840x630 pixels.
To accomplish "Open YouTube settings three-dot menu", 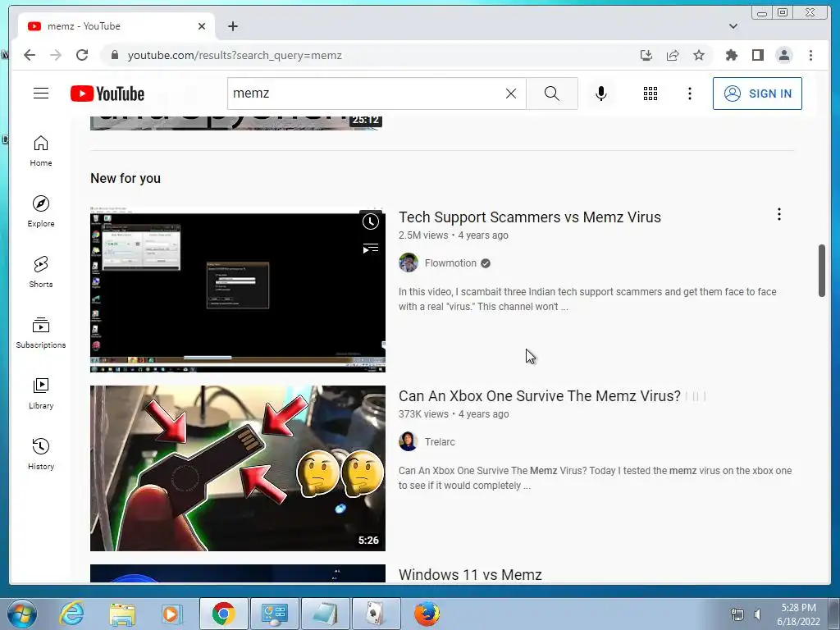I will click(x=689, y=94).
